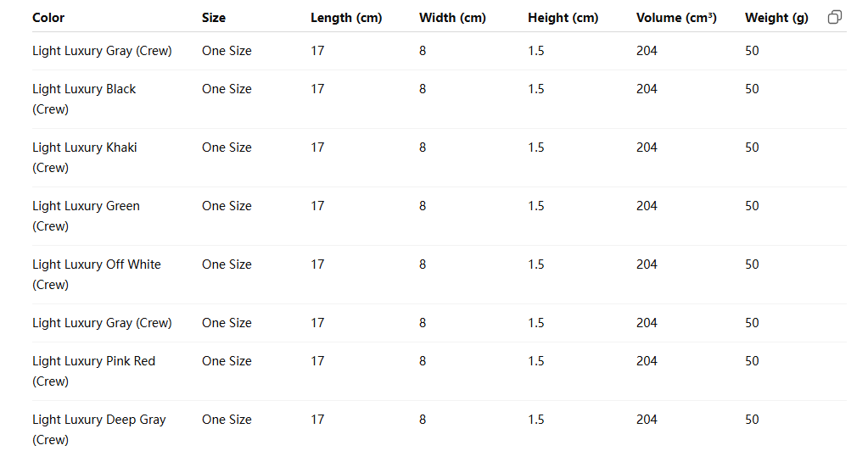Select height 1.5 in the Off White row
The image size is (868, 462).
[536, 264]
